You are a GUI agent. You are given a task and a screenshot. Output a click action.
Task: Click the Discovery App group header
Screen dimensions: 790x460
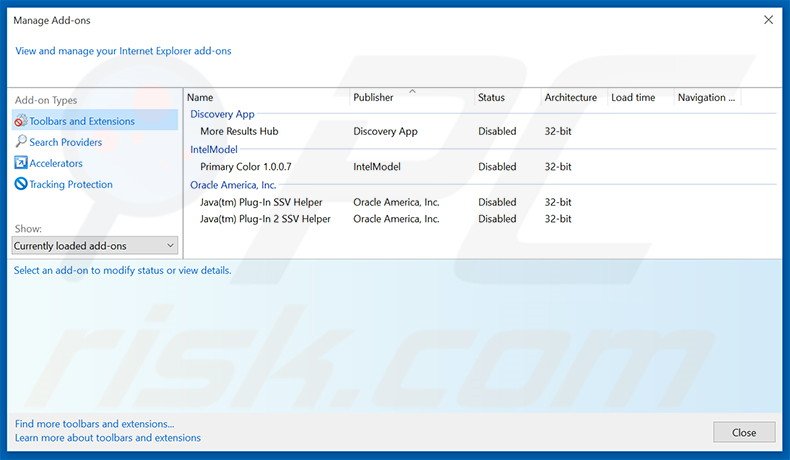[x=222, y=114]
